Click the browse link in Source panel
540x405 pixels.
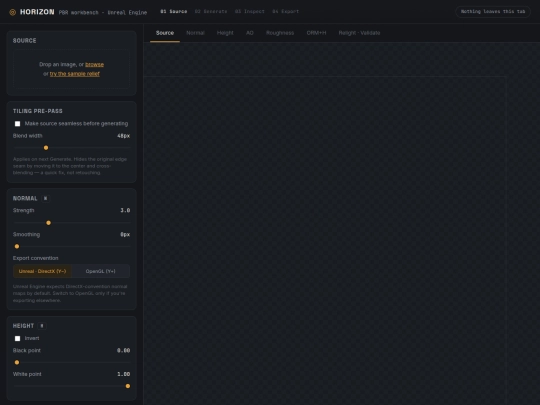pyautogui.click(x=94, y=65)
